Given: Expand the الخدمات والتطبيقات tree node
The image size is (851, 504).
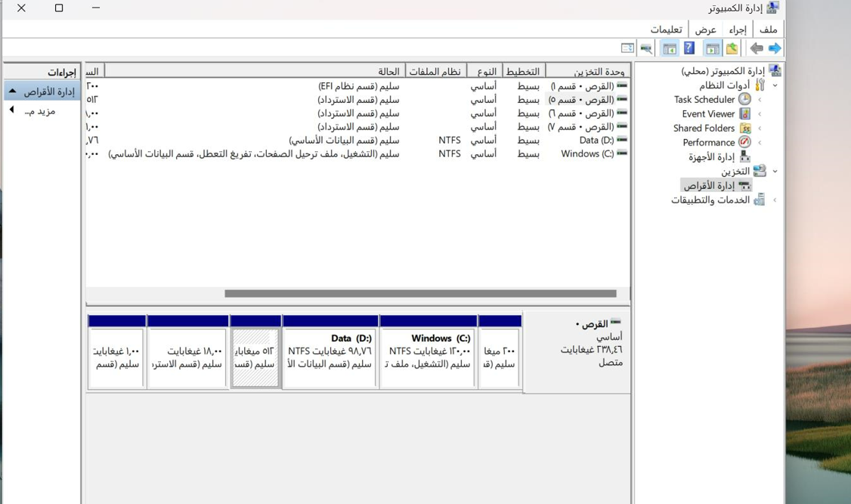Looking at the screenshot, I should click(x=775, y=199).
